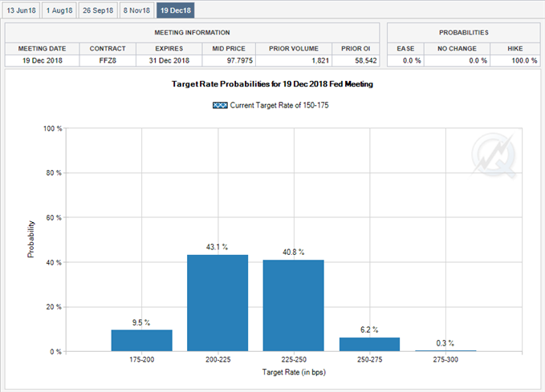This screenshot has height=392, width=545.
Task: Click the HIKE probability header
Action: 515,49
